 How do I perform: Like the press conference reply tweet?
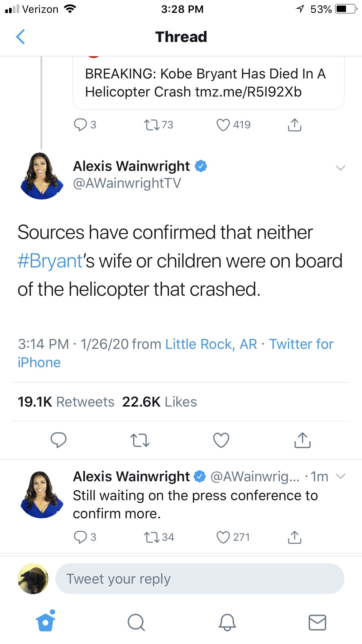(x=223, y=537)
